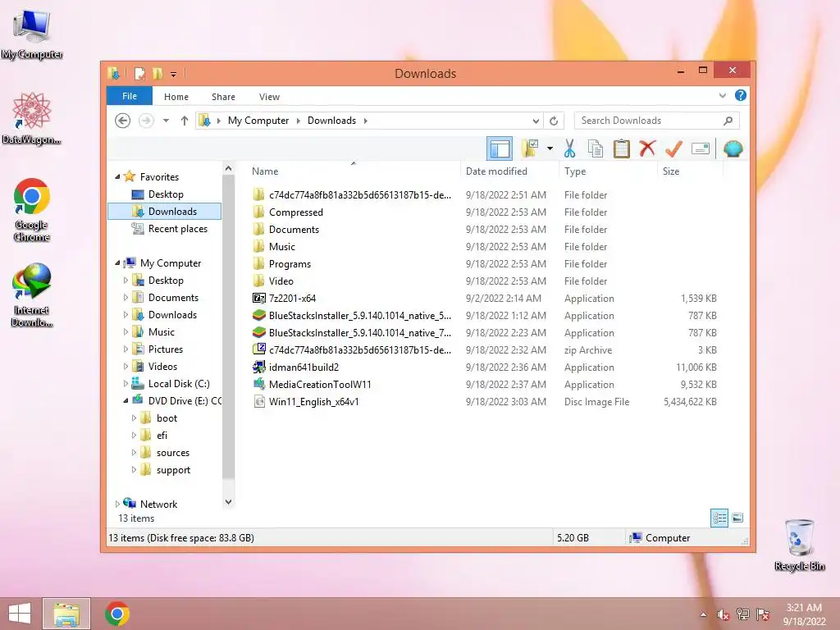840x630 pixels.
Task: Open the File menu tab
Action: coord(129,97)
